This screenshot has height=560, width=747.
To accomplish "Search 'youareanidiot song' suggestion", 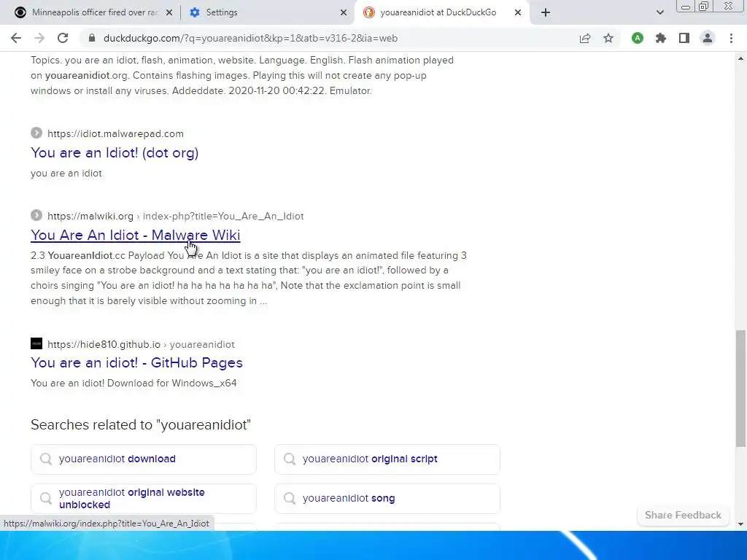I will [x=387, y=499].
